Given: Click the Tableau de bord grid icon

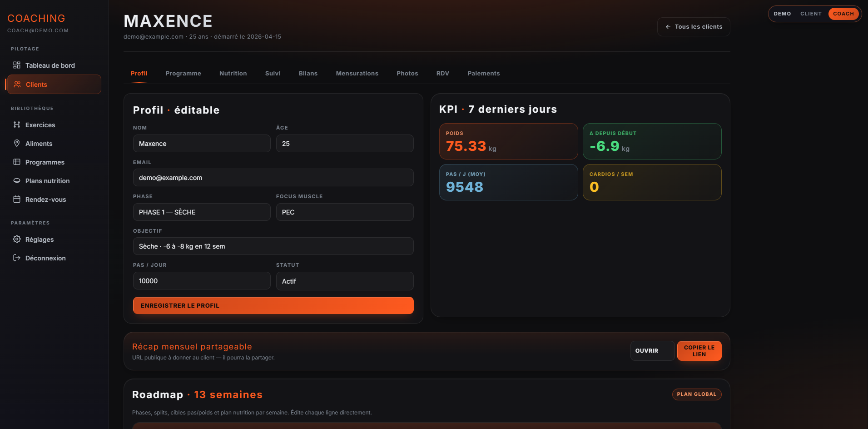Looking at the screenshot, I should (x=17, y=65).
